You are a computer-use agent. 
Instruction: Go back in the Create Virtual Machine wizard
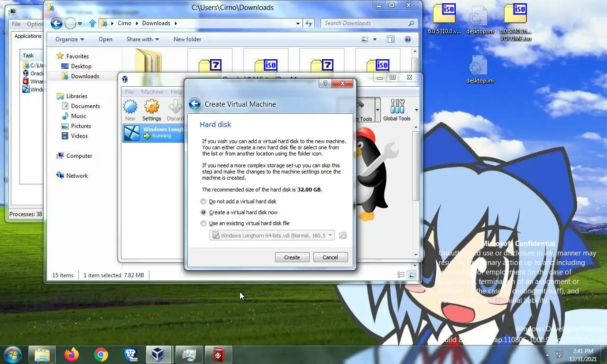(194, 104)
